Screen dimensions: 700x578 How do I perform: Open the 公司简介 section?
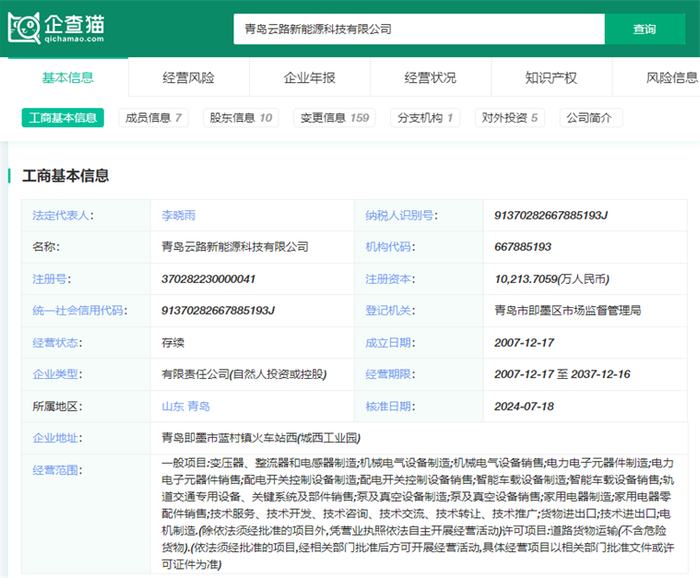591,118
